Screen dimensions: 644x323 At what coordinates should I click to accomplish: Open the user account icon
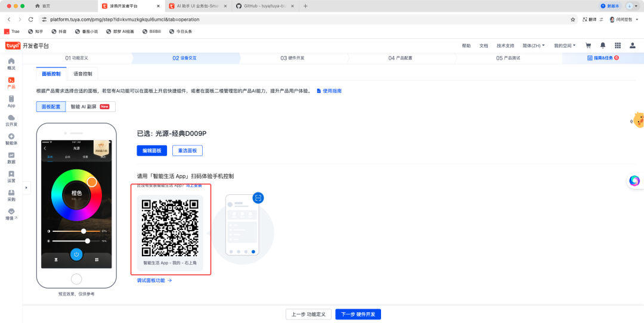[x=633, y=45]
